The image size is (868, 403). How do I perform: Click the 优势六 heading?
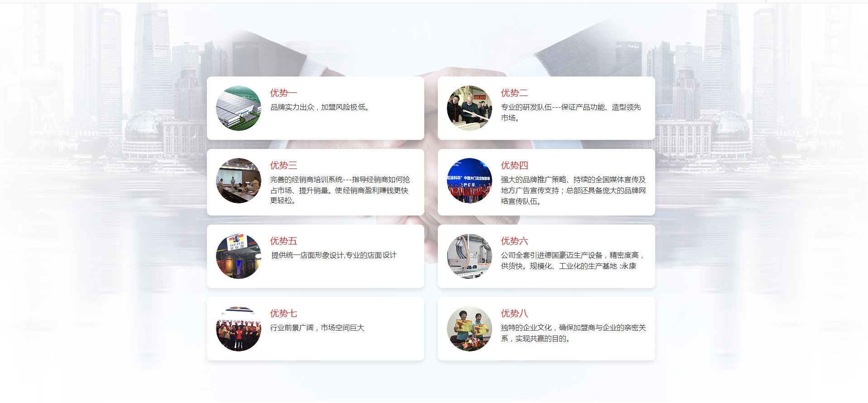[514, 241]
